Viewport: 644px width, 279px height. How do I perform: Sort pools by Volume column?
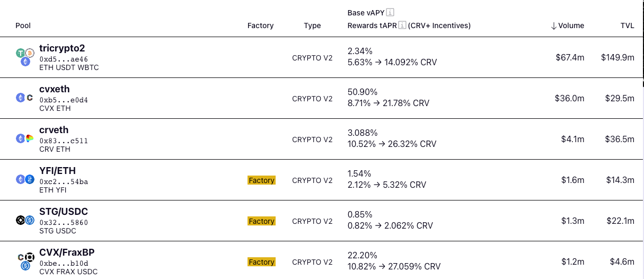[567, 25]
